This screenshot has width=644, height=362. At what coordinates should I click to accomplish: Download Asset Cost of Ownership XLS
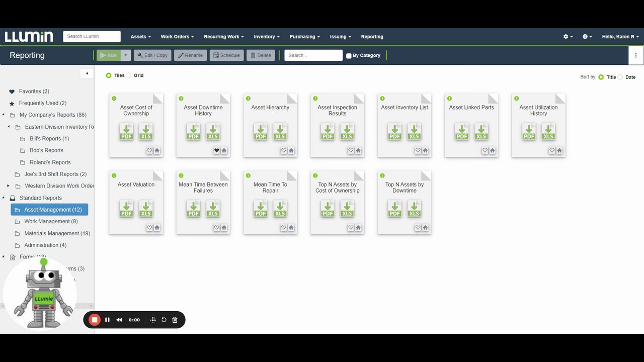tap(146, 132)
